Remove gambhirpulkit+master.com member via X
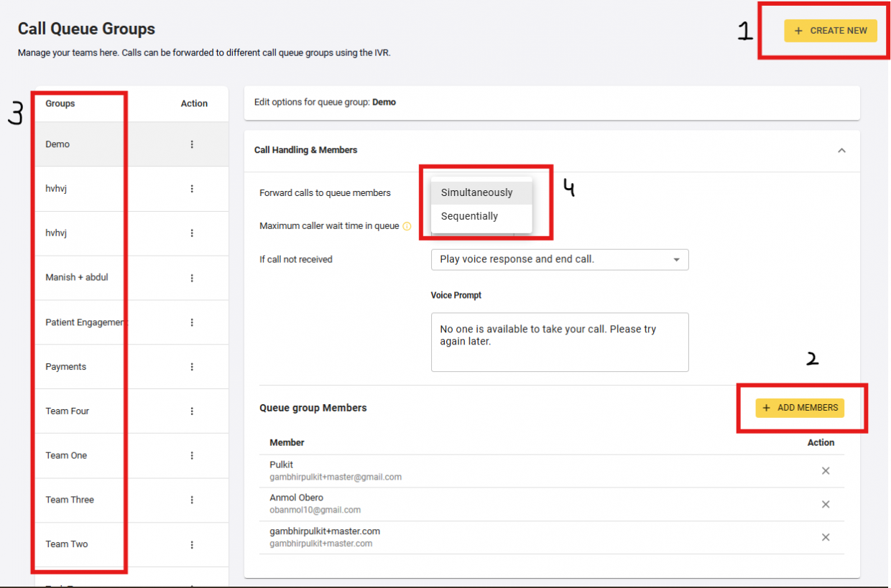The height and width of the screenshot is (588, 891). tap(826, 538)
